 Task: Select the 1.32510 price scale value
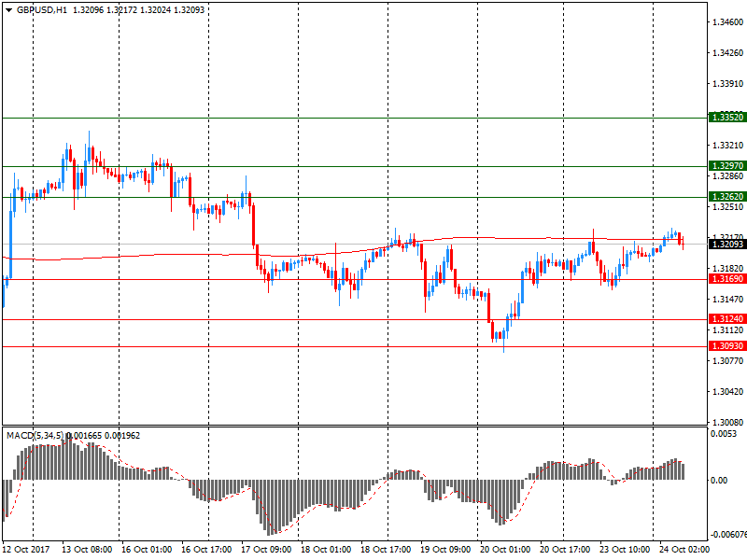727,207
